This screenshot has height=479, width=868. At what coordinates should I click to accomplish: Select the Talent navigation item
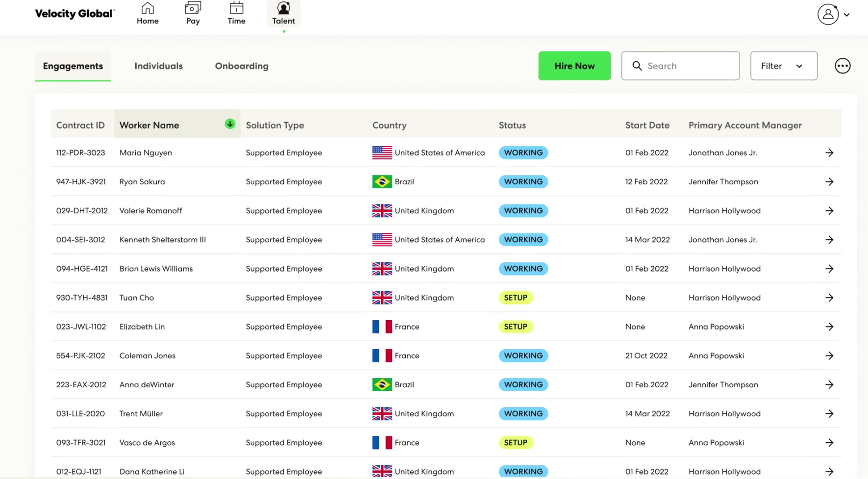coord(283,13)
